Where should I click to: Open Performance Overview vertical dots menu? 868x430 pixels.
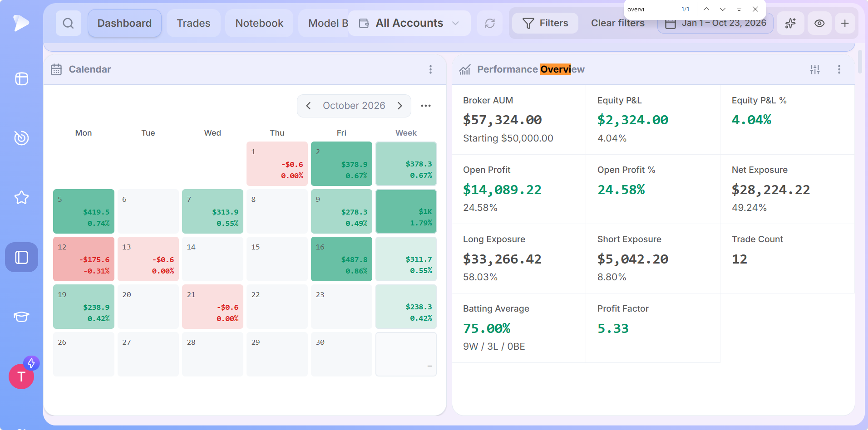click(x=839, y=69)
